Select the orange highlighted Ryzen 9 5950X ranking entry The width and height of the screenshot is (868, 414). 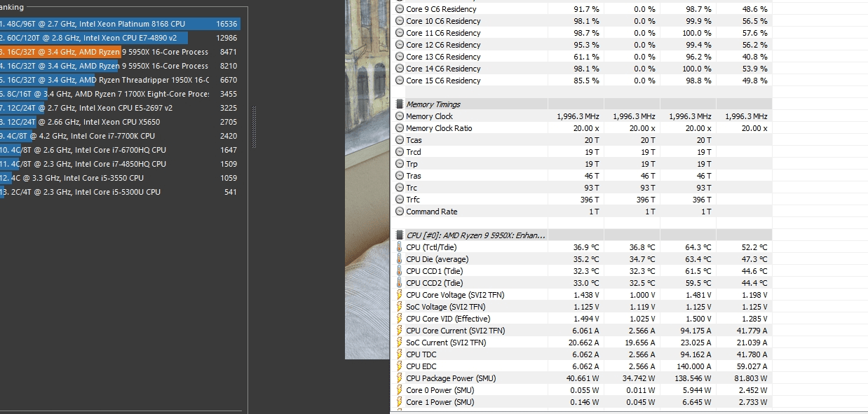(120, 52)
